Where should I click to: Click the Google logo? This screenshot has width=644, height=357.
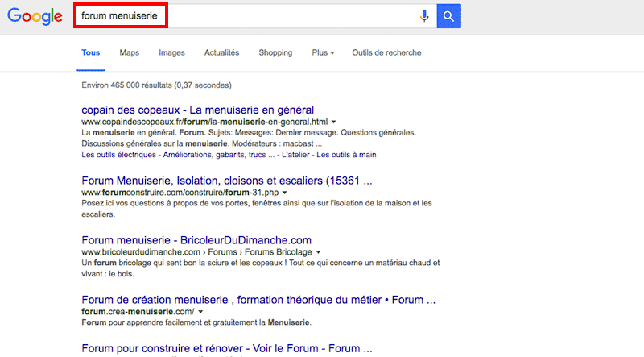tap(35, 16)
